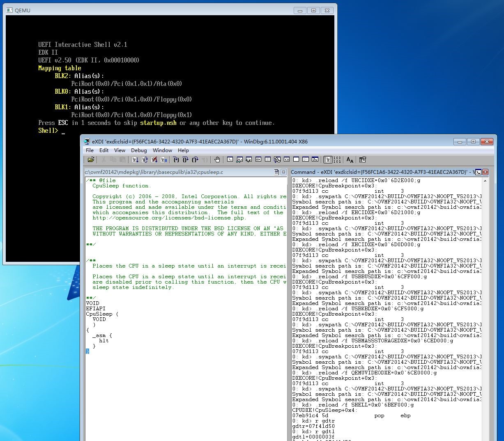504x441 pixels.
Task: Toggle Source mode off binary icon
Action: [x=337, y=159]
